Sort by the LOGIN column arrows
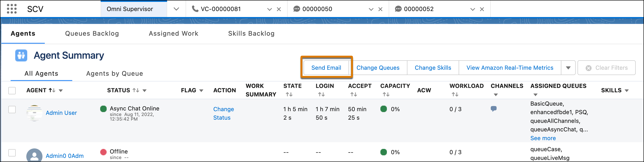 point(321,94)
